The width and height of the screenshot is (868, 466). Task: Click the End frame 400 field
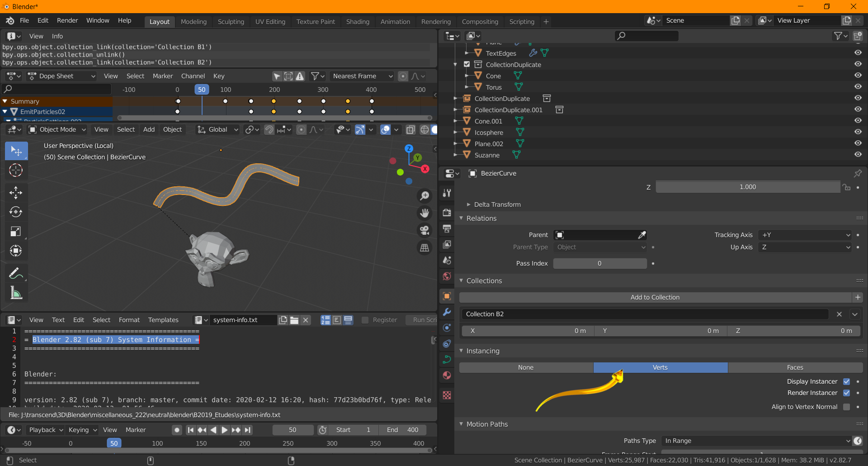pyautogui.click(x=402, y=430)
